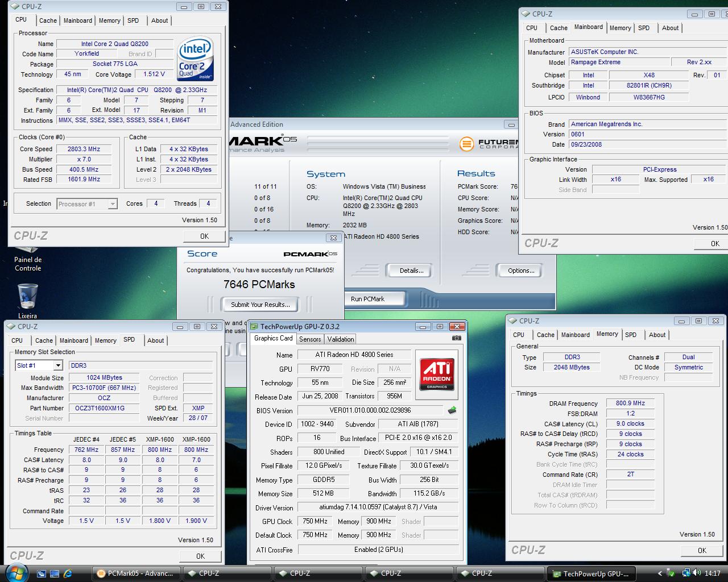Open the Painel de Controle desktop icon

coord(28,259)
